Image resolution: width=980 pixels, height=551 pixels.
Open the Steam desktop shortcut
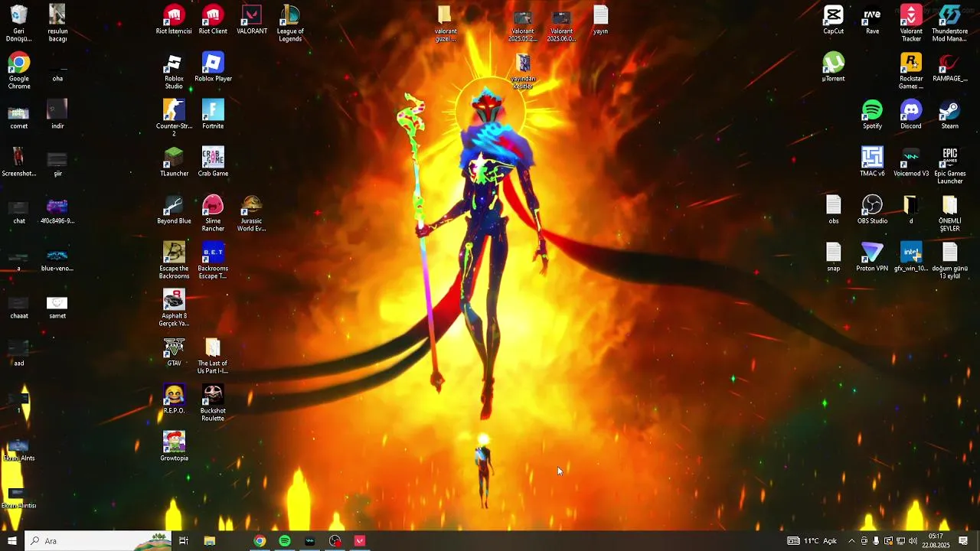(x=949, y=115)
